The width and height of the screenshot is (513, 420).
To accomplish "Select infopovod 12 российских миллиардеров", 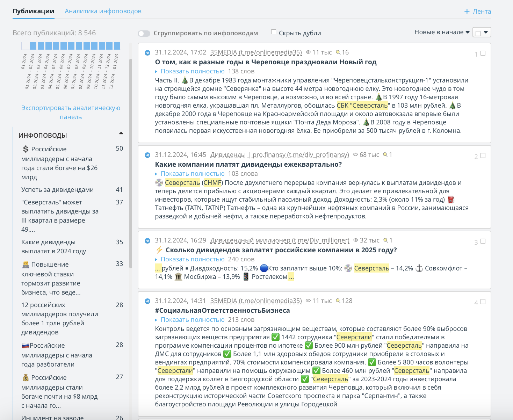I will pyautogui.click(x=60, y=319).
